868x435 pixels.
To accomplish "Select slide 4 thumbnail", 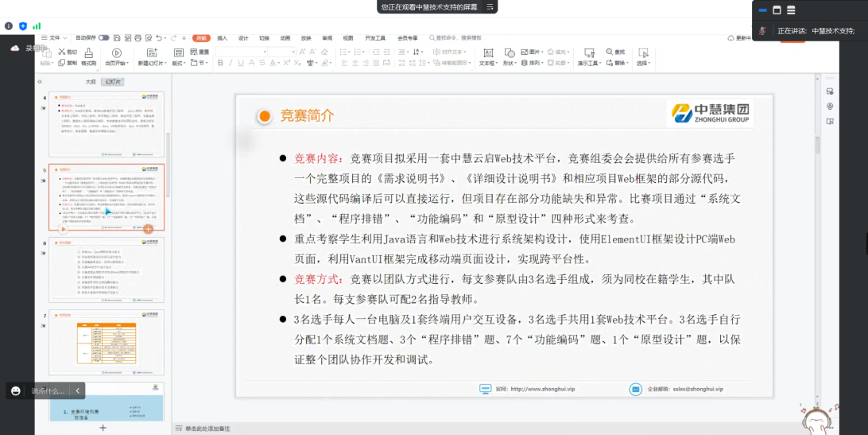I will click(107, 125).
